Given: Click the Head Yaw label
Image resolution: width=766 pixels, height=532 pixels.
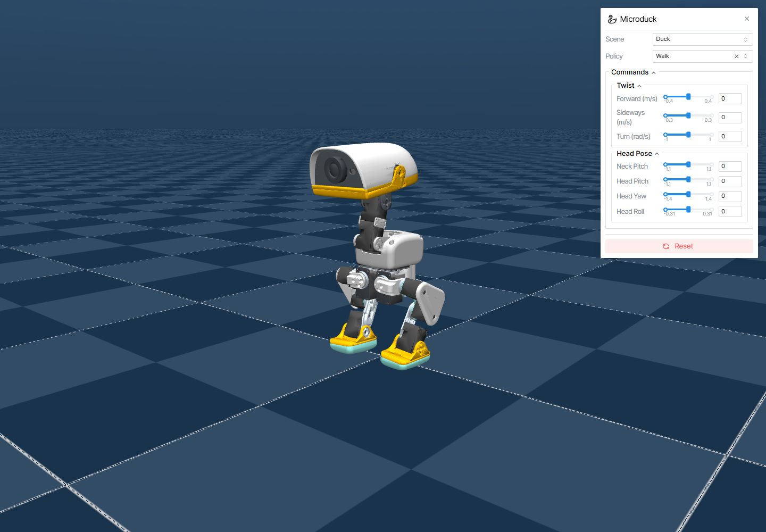Looking at the screenshot, I should (x=631, y=196).
